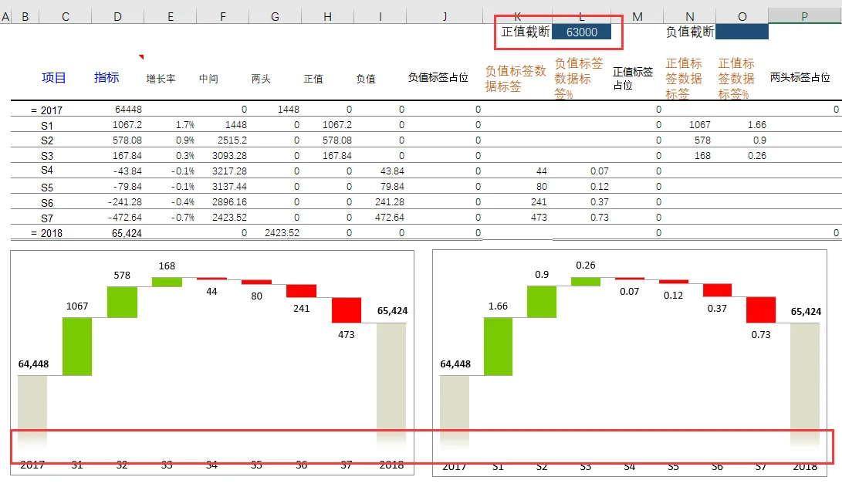The height and width of the screenshot is (504, 842).
Task: Select the 正值标签占位 heading cell
Action: tap(633, 79)
